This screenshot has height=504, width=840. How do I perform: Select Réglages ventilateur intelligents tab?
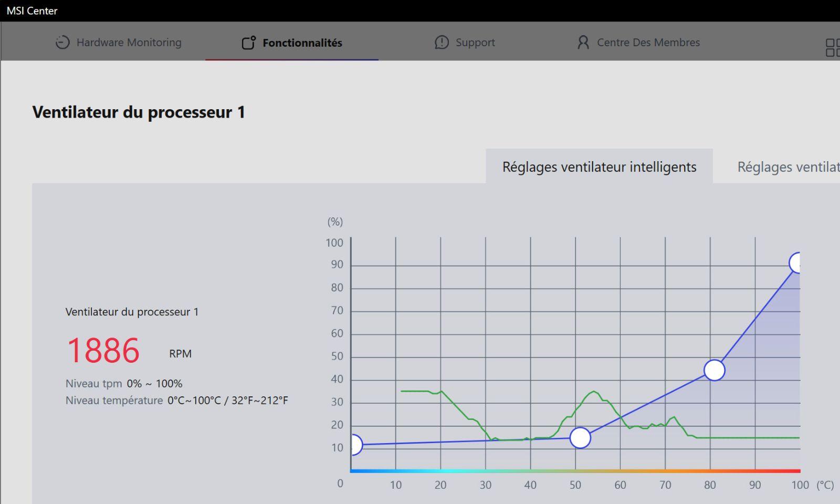[599, 167]
